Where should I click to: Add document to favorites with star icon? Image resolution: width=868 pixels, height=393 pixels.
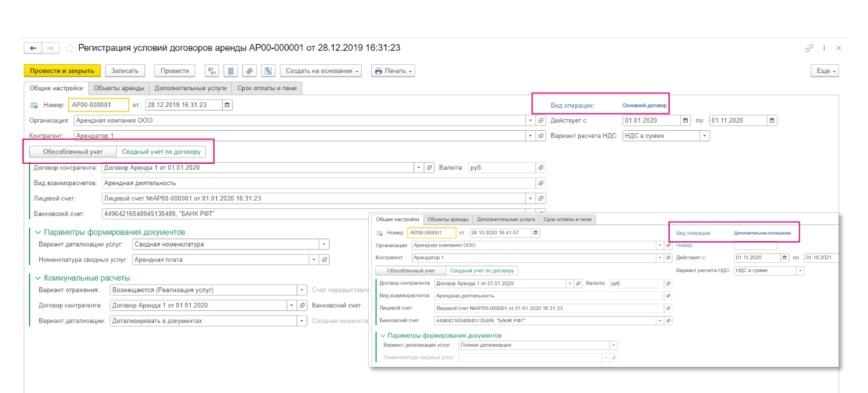69,48
